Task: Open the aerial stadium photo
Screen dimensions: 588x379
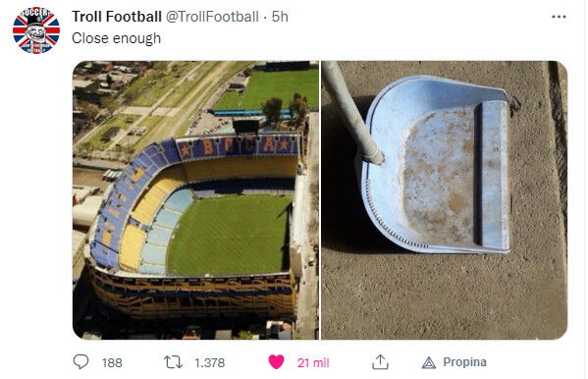Action: pyautogui.click(x=195, y=200)
